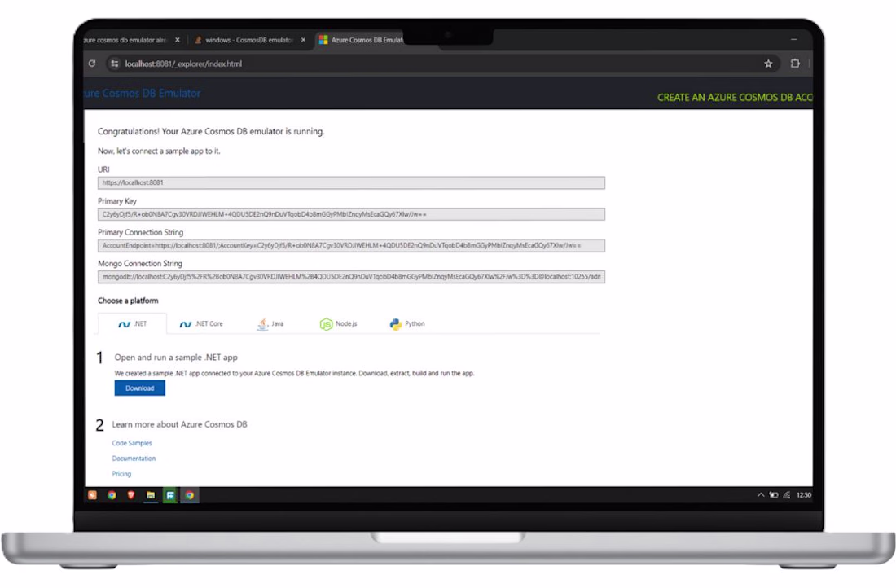Click the battery icon in system tray
Image resolution: width=896 pixels, height=588 pixels.
click(774, 495)
